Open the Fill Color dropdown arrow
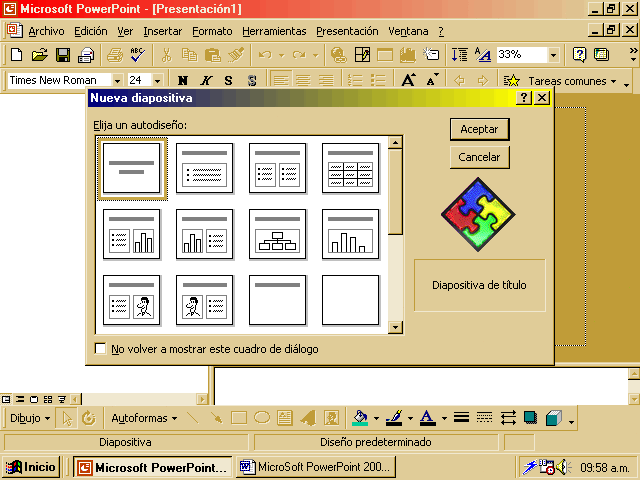Screen dimensions: 640x480 click(x=376, y=418)
